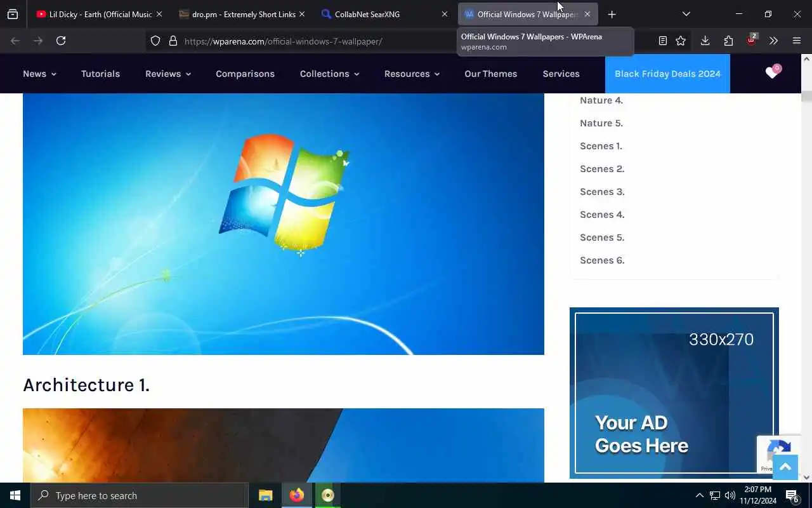Click Black Friday Deals 2024 button
This screenshot has height=508, width=812.
point(667,74)
